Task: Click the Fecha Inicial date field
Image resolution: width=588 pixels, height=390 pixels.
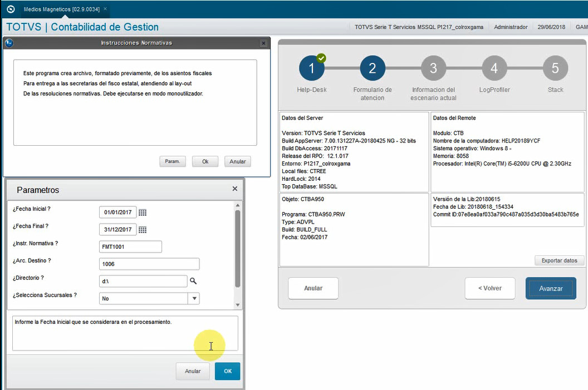Action: [117, 213]
